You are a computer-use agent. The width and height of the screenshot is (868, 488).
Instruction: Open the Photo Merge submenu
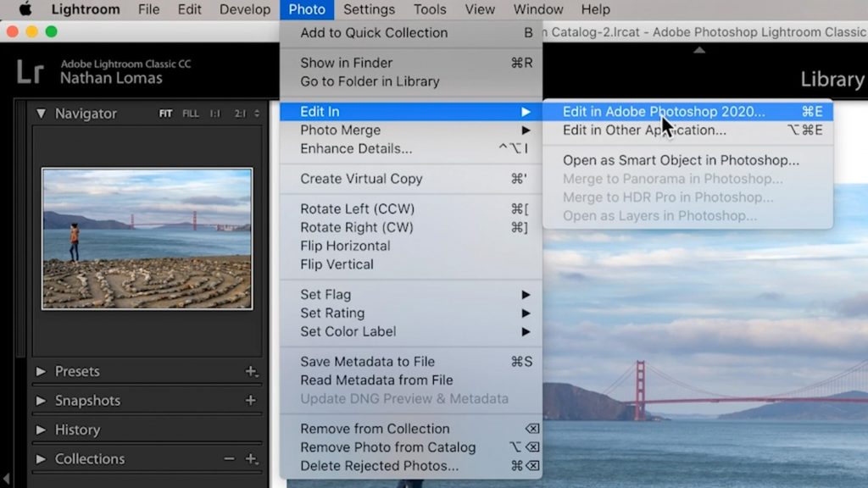[x=411, y=130]
